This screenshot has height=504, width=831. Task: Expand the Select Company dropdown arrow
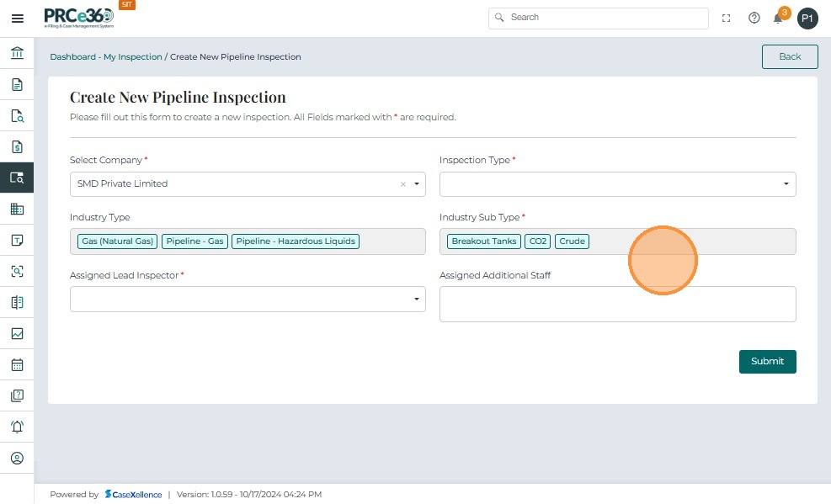click(x=416, y=184)
